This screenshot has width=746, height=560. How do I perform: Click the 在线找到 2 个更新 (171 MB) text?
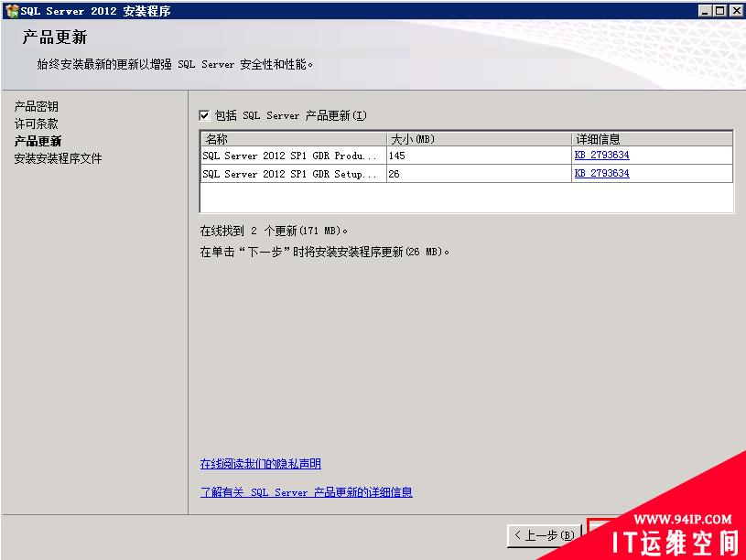[274, 231]
